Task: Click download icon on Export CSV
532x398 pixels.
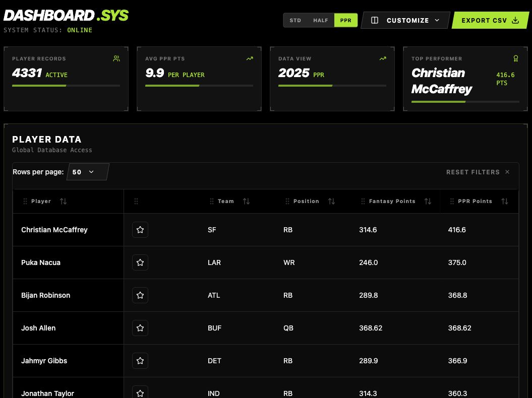Action: pos(515,20)
